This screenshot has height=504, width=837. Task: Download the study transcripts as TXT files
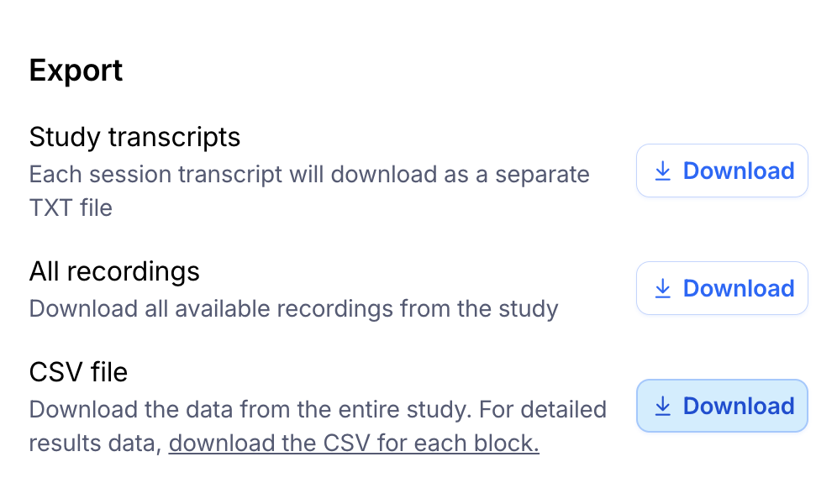722,171
